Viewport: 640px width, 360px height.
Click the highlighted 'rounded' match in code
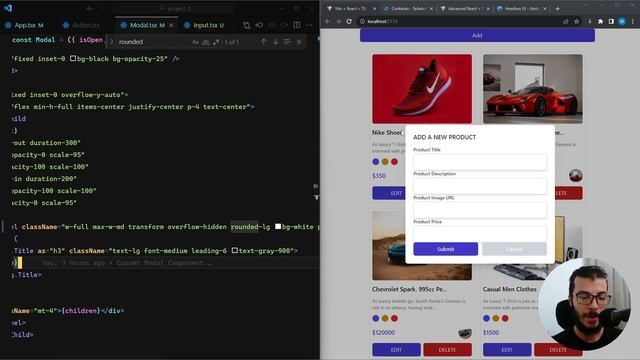tap(244, 227)
